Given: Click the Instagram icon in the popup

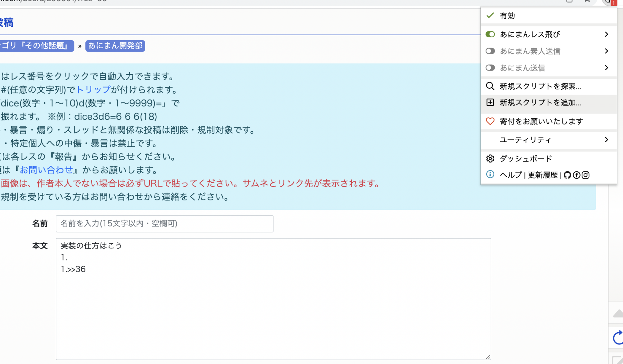Looking at the screenshot, I should click(586, 175).
